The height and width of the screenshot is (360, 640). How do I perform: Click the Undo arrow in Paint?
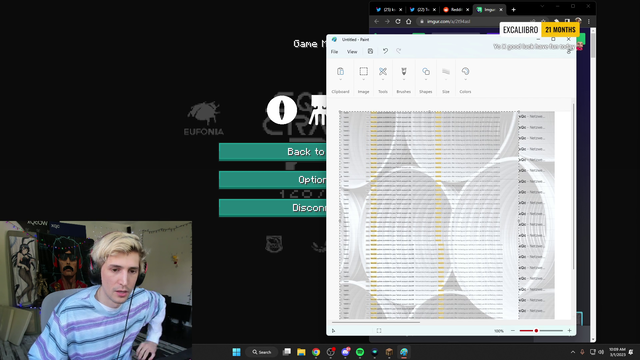click(385, 51)
